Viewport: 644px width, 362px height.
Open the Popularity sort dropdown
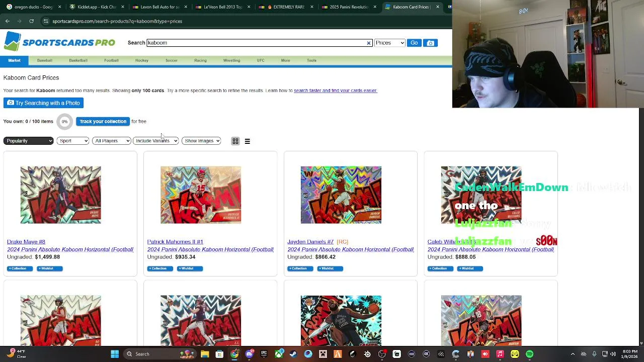(29, 141)
